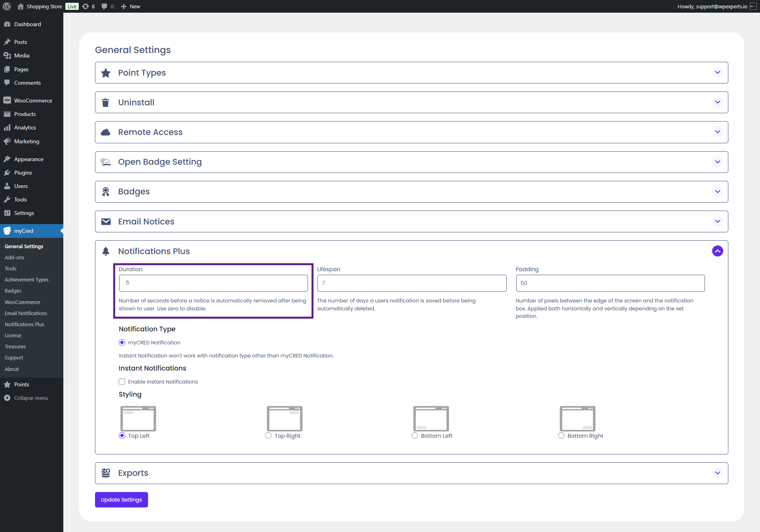760x532 pixels.
Task: Click the Update Settings button
Action: [121, 500]
